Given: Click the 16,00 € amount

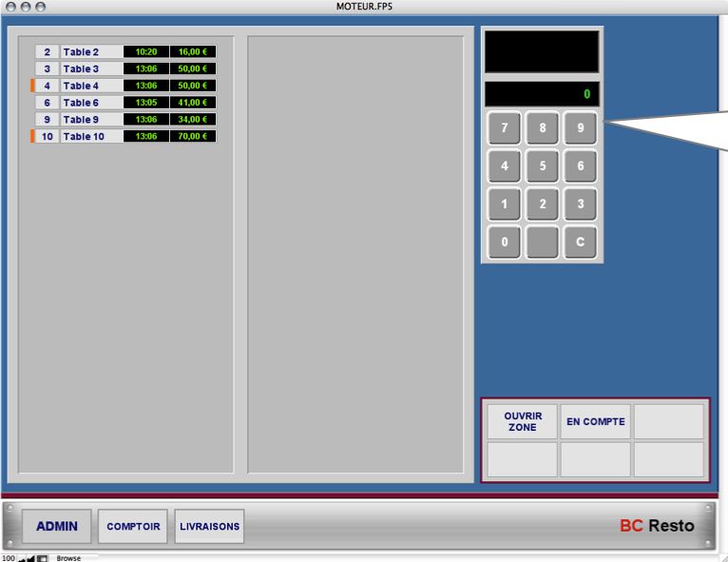Looking at the screenshot, I should click(x=193, y=52).
